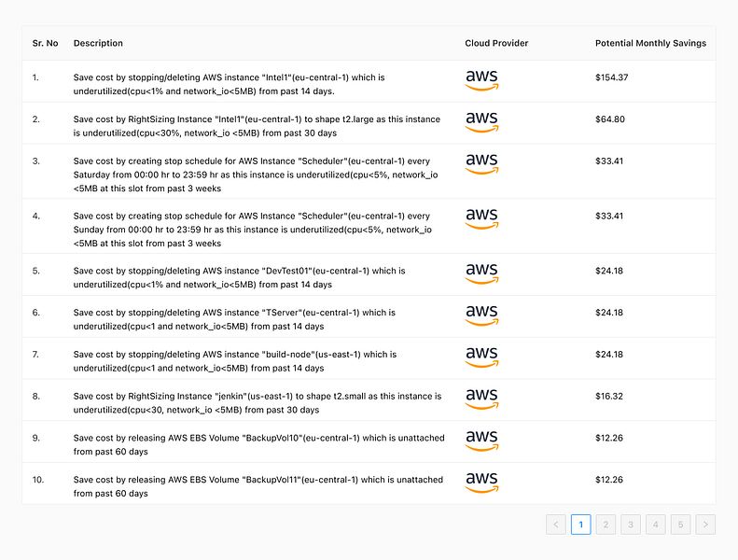Screen dimensions: 738x560
Task: Click serial number 5.
Action: 35,271
